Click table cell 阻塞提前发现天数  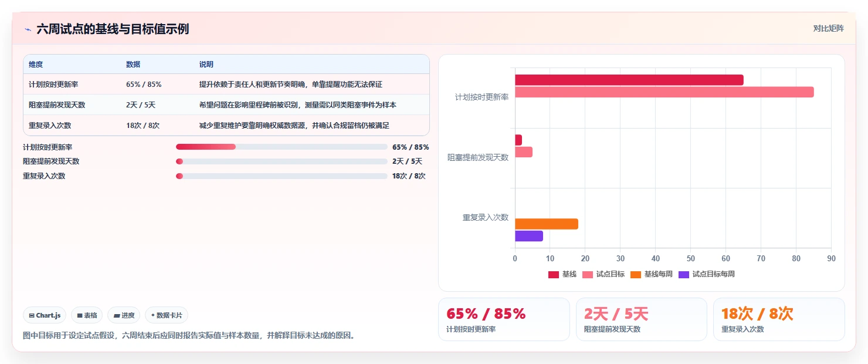57,105
